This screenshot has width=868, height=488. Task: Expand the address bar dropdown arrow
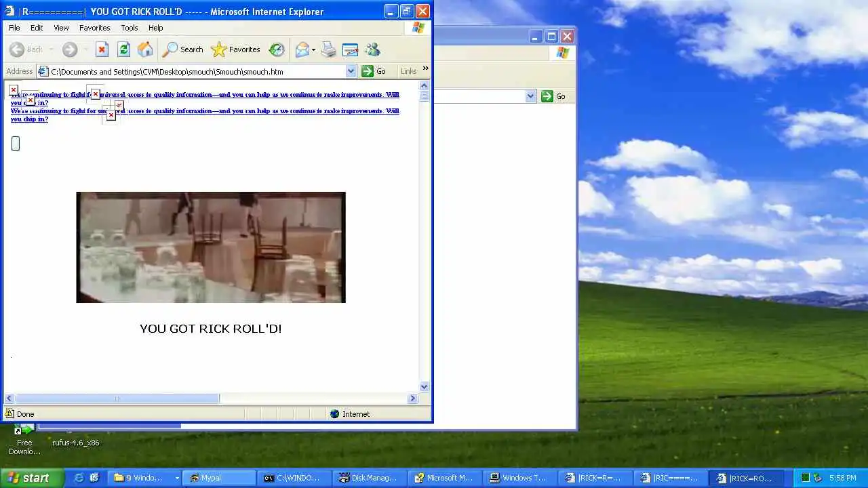point(351,71)
